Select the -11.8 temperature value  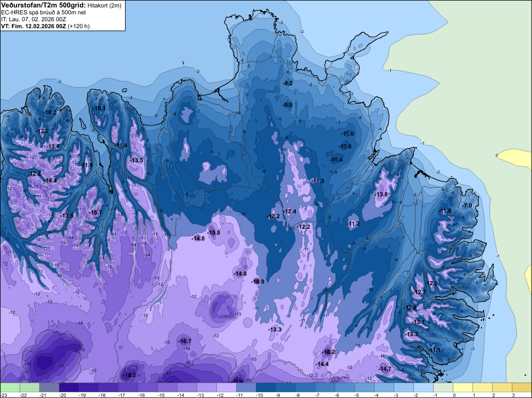coord(445,211)
